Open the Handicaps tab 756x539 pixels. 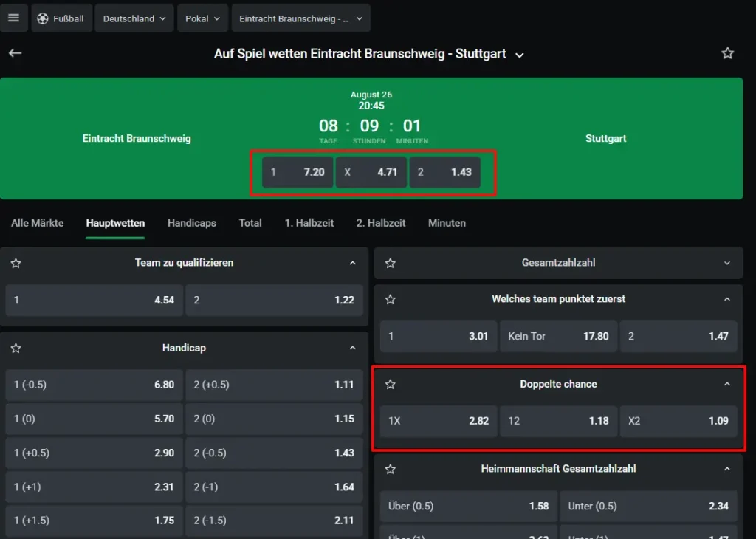[x=192, y=223]
